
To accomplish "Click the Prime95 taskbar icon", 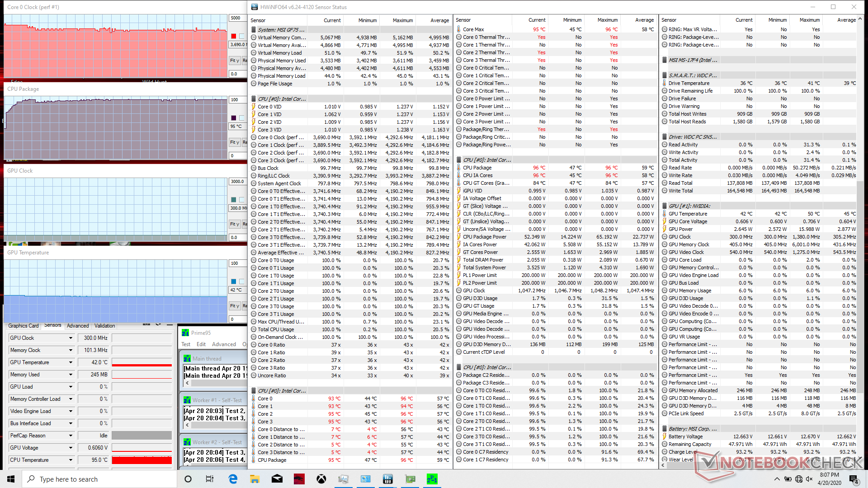I will [432, 479].
